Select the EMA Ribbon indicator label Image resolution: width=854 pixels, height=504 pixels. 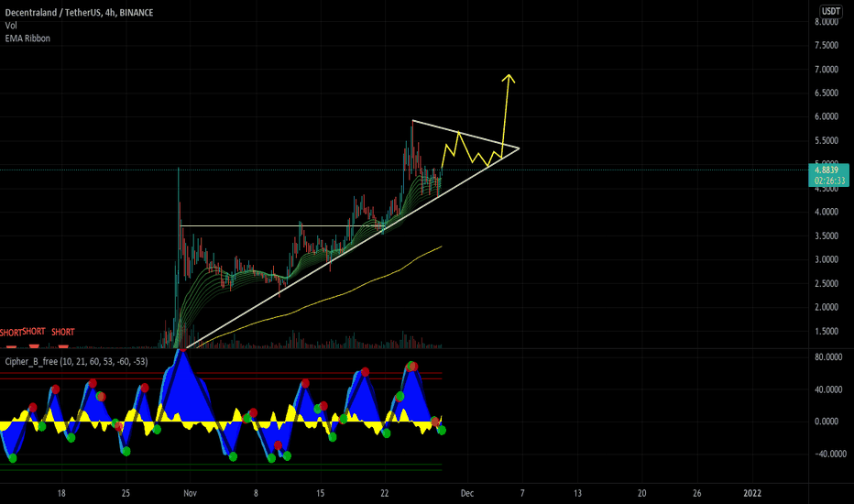(27, 38)
